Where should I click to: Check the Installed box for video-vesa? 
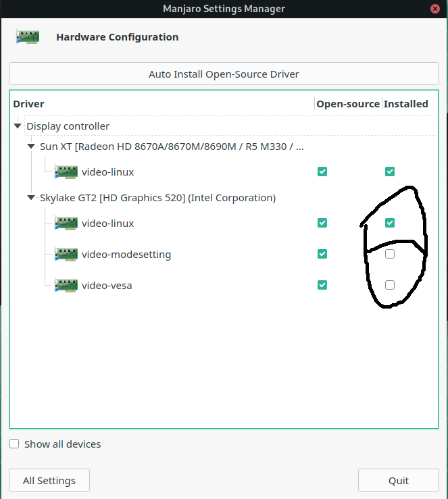[390, 285]
